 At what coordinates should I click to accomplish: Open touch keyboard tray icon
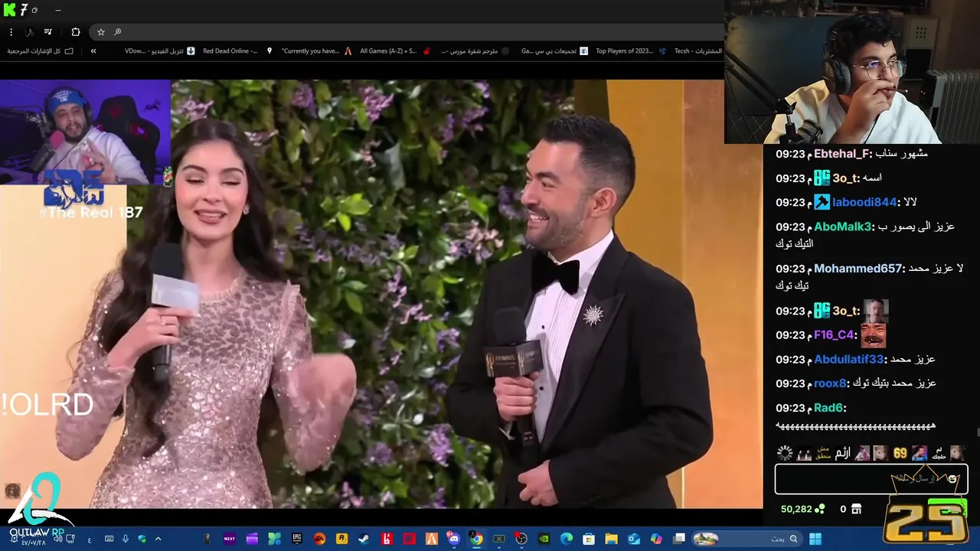pos(109,539)
